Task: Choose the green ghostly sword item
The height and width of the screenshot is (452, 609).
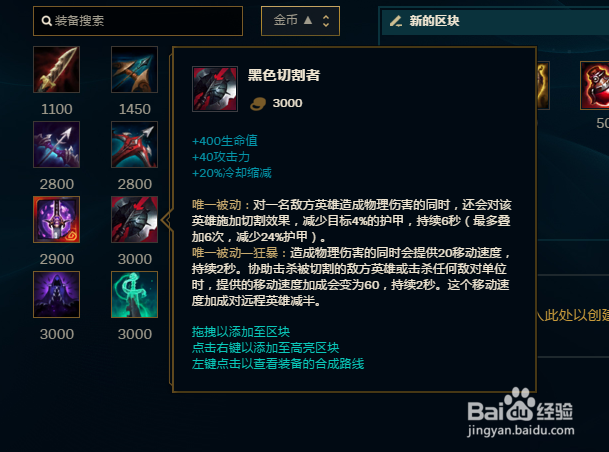Action: coord(134,294)
